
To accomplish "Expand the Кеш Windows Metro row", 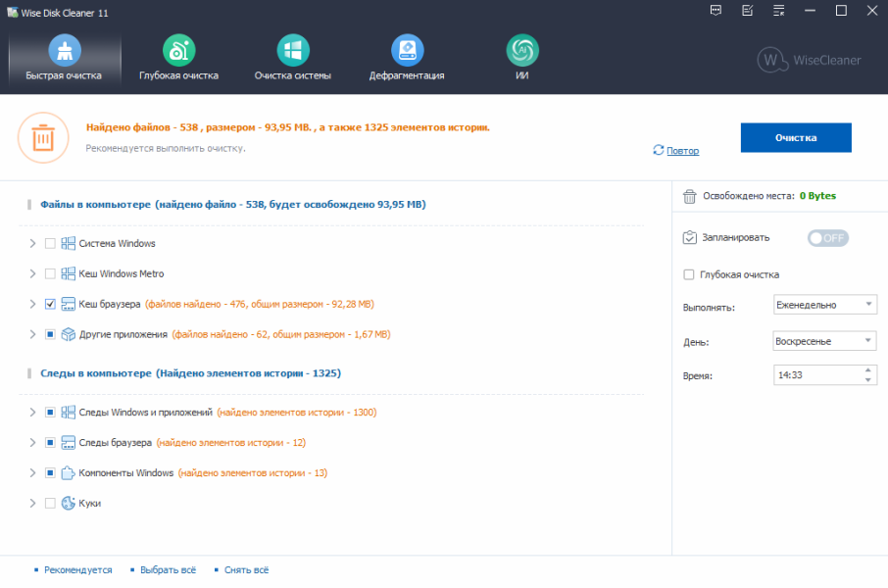I will pyautogui.click(x=32, y=273).
